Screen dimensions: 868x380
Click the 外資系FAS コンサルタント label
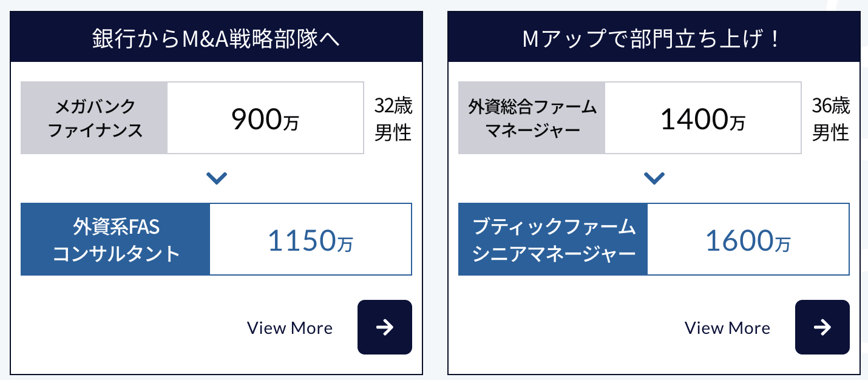[x=115, y=239]
